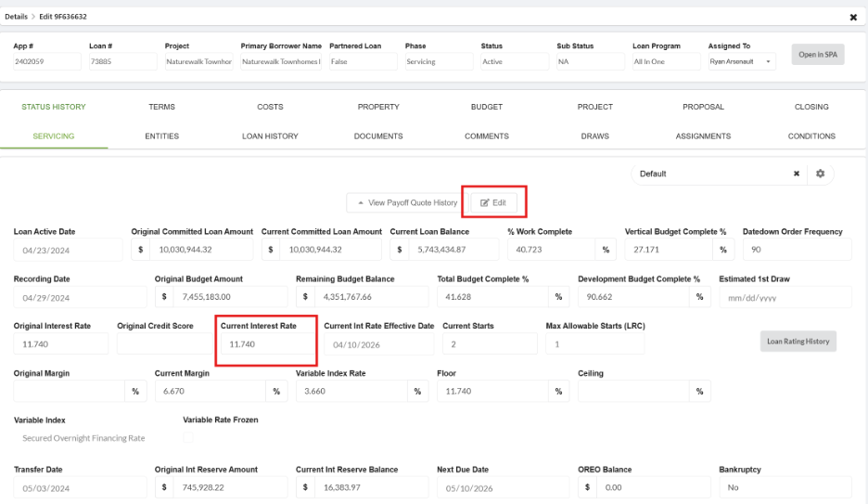868x504 pixels.
Task: Click the Original Credit Score field
Action: pyautogui.click(x=164, y=344)
